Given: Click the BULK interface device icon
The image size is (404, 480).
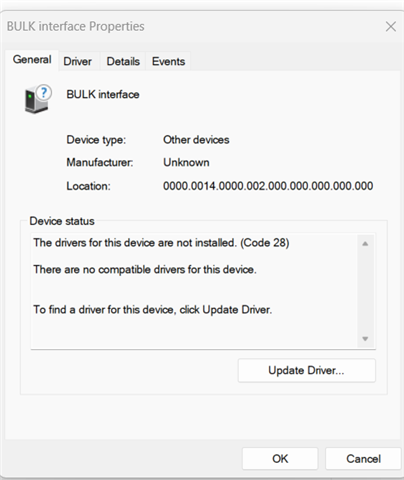Looking at the screenshot, I should coord(38,99).
